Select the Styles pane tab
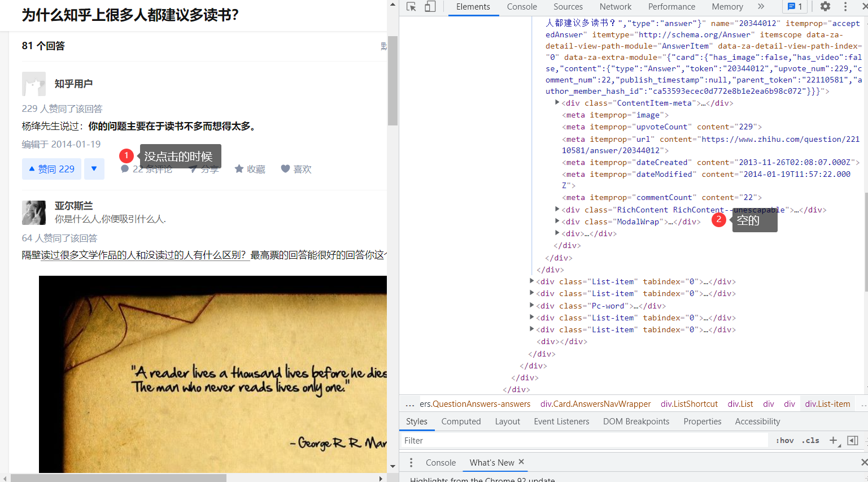868x482 pixels. tap(417, 422)
